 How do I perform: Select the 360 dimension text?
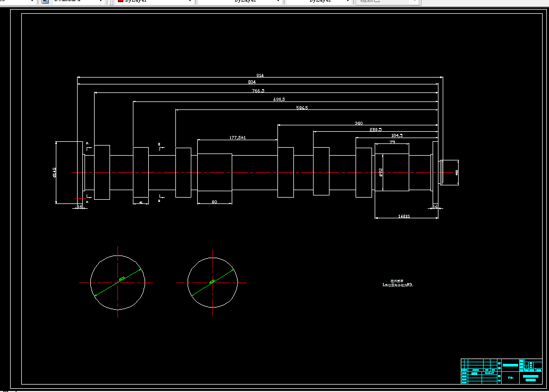(359, 123)
